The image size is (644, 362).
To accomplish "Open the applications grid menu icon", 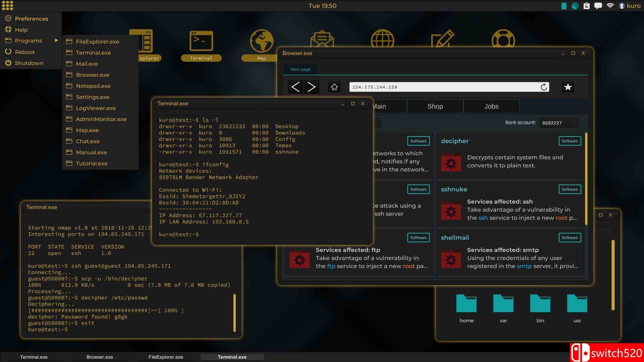I will [x=7, y=6].
